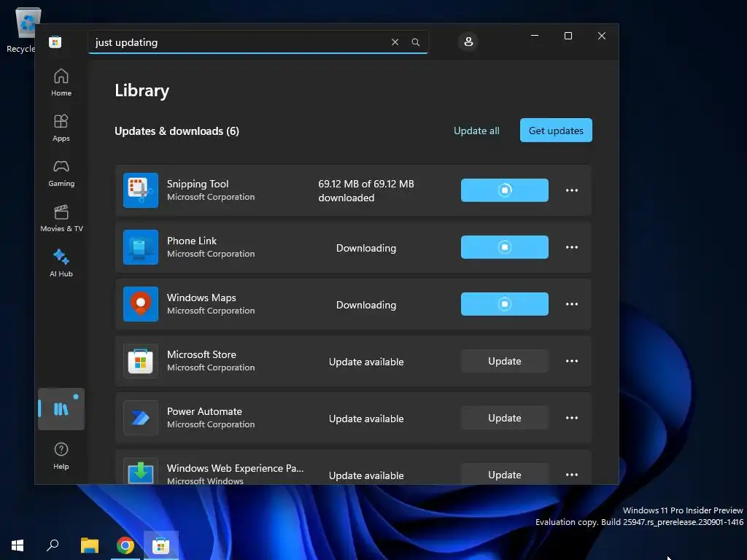Launch Google Chrome from the taskbar

[125, 545]
